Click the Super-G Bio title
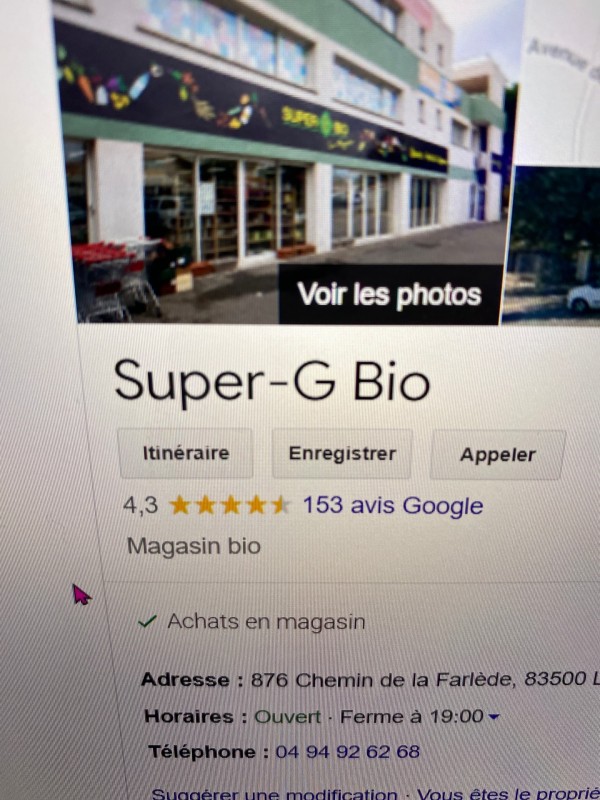The width and height of the screenshot is (600, 800). click(x=272, y=382)
